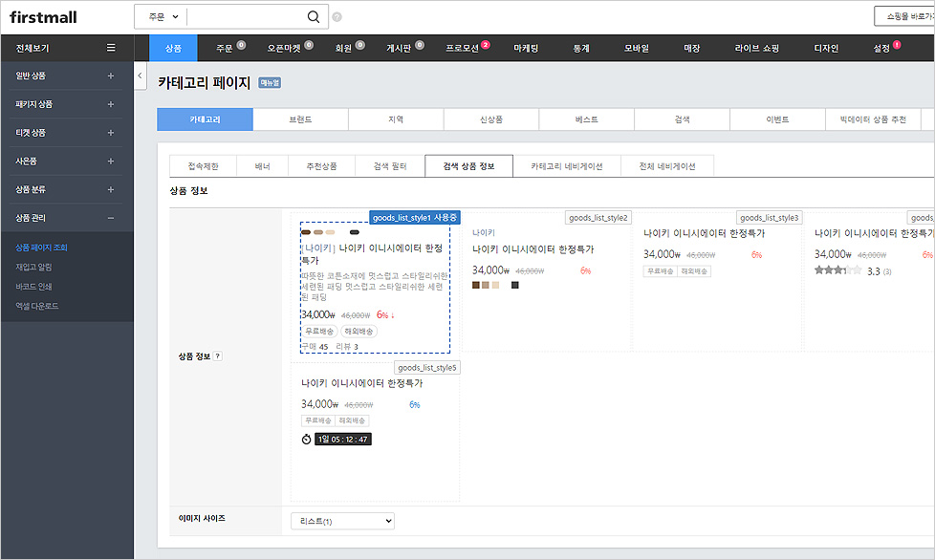The height and width of the screenshot is (560, 935).
Task: Choose the goods_list_style3 layout
Action: pyautogui.click(x=769, y=218)
